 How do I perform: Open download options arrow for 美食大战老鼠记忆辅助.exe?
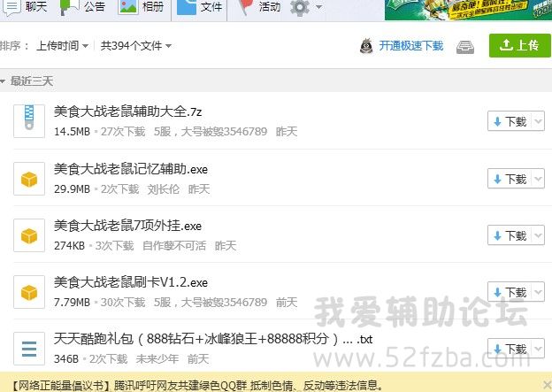click(x=538, y=179)
